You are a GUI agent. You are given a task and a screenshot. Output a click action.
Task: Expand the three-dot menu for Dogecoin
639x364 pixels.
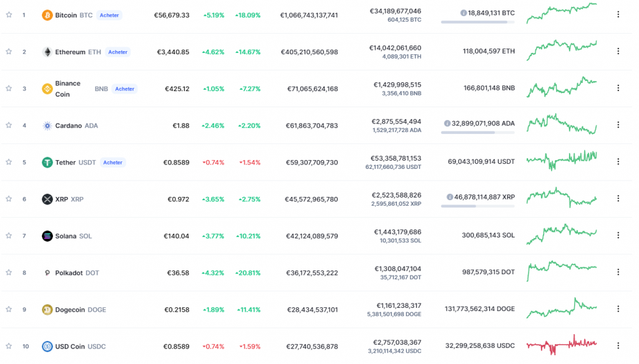[618, 309]
